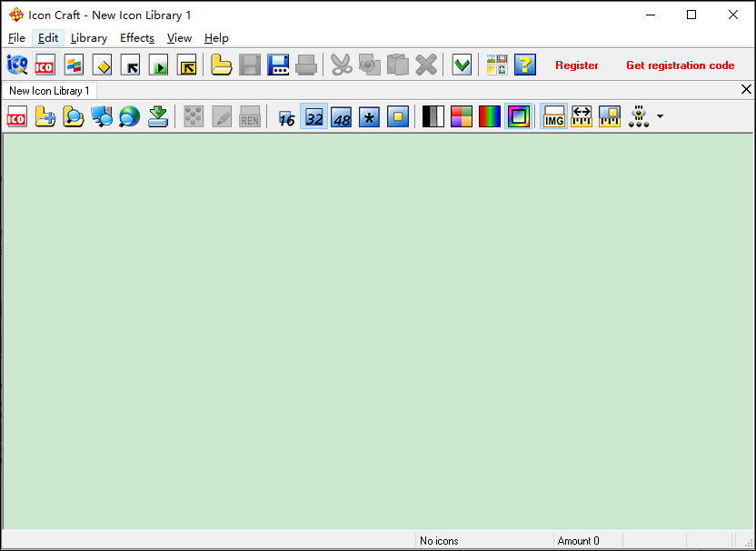Click the ICO magnifier search icon
756x551 pixels.
pos(17,65)
